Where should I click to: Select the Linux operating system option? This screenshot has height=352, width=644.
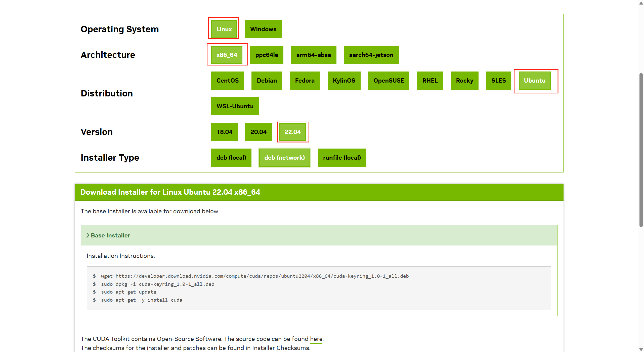click(x=224, y=29)
